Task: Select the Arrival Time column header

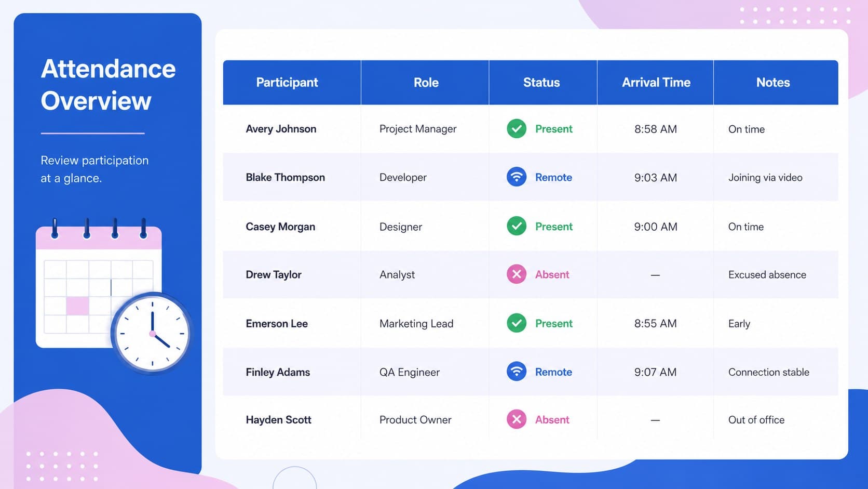Action: click(656, 82)
